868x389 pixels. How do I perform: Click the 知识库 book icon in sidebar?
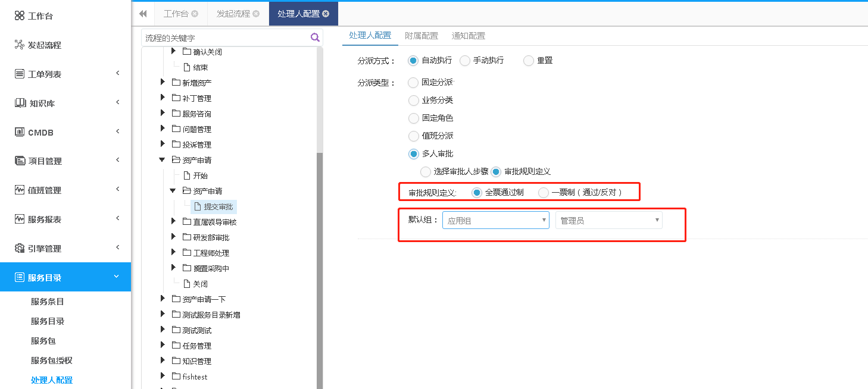point(20,103)
